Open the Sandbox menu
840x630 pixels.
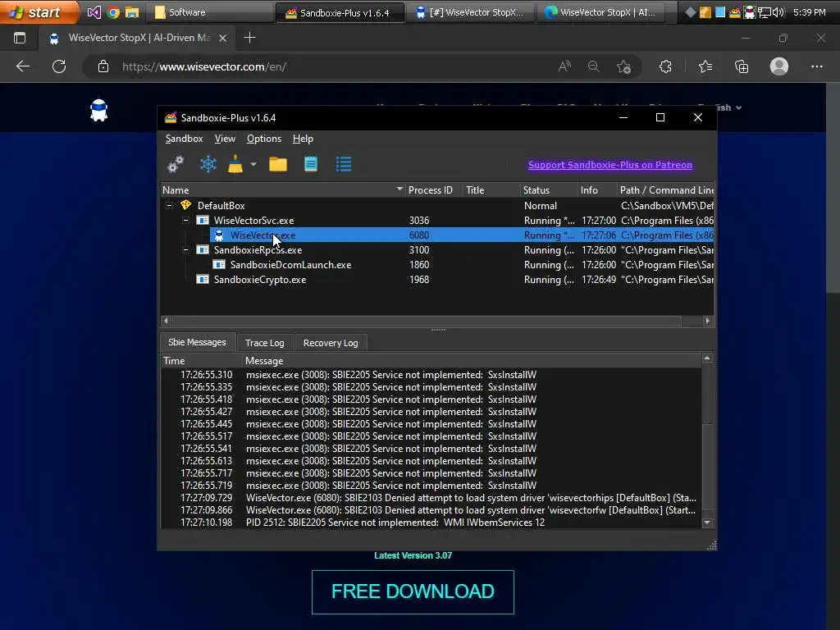click(x=184, y=139)
